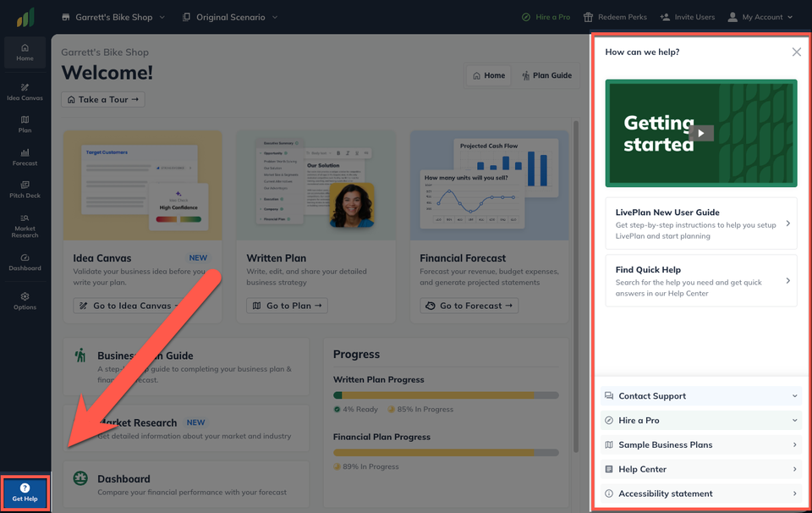The height and width of the screenshot is (513, 812).
Task: Open Idea Canvas in the sidebar
Action: 25,91
